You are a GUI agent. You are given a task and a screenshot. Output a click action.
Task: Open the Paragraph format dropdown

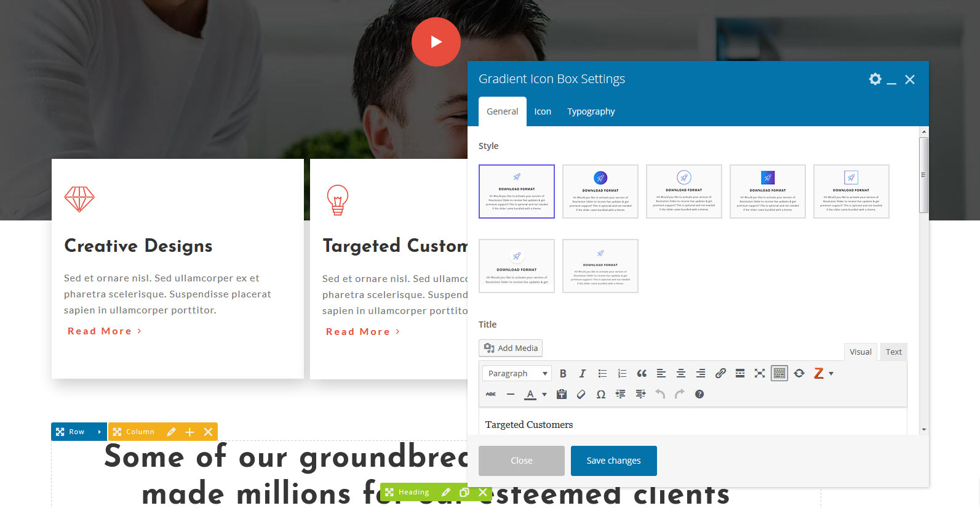coord(517,373)
